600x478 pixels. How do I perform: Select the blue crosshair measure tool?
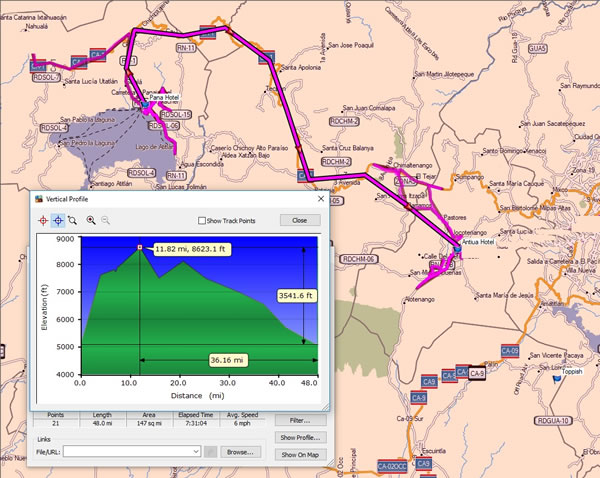pyautogui.click(x=58, y=220)
